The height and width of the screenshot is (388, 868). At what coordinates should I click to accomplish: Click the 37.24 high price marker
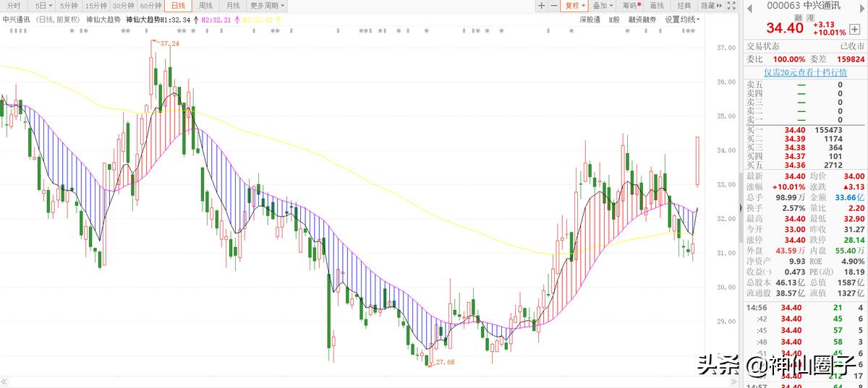[x=170, y=44]
